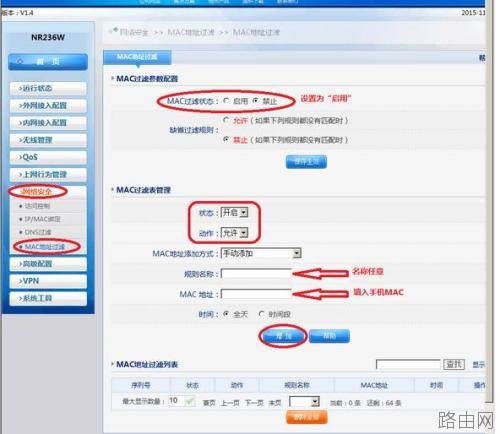This screenshot has width=500, height=434.
Task: Open 外网接入配置 sidebar menu
Action: (x=48, y=106)
